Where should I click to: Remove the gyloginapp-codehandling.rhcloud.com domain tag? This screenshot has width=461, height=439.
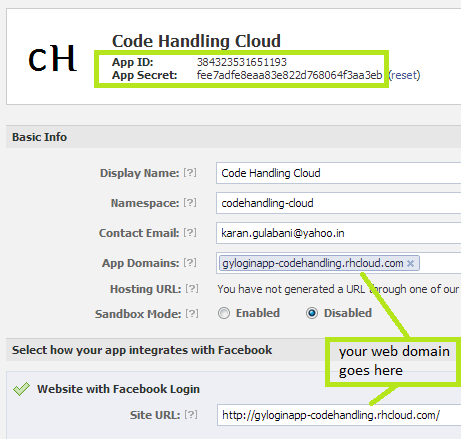point(411,264)
